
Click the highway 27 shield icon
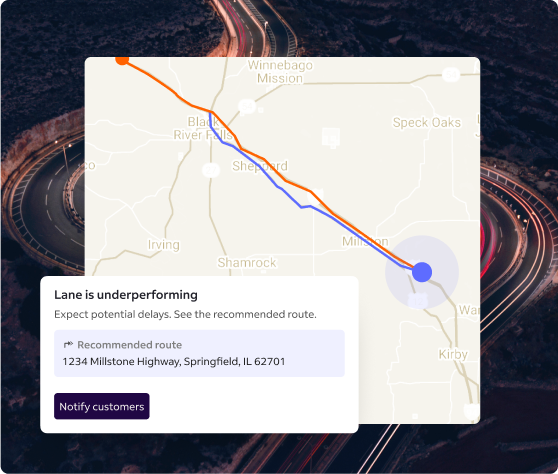coord(211,170)
